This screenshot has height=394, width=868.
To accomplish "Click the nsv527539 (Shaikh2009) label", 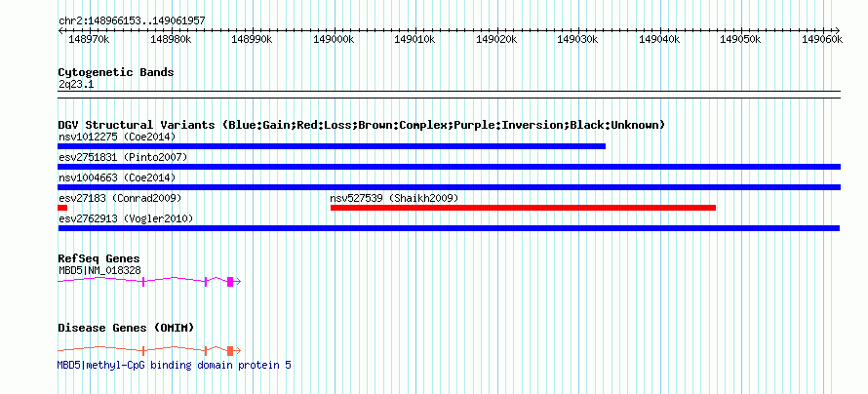I will [394, 198].
